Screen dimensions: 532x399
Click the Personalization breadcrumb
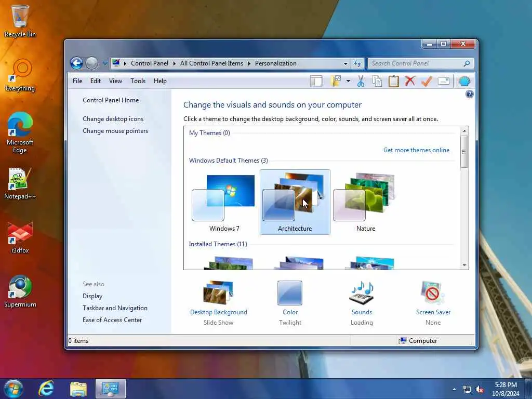[x=275, y=63]
